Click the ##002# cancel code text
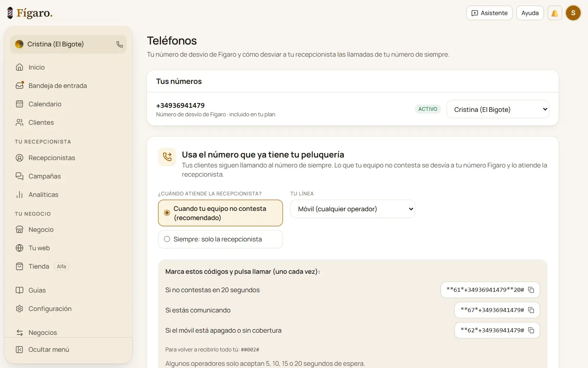The width and height of the screenshot is (588, 368). coord(250,350)
